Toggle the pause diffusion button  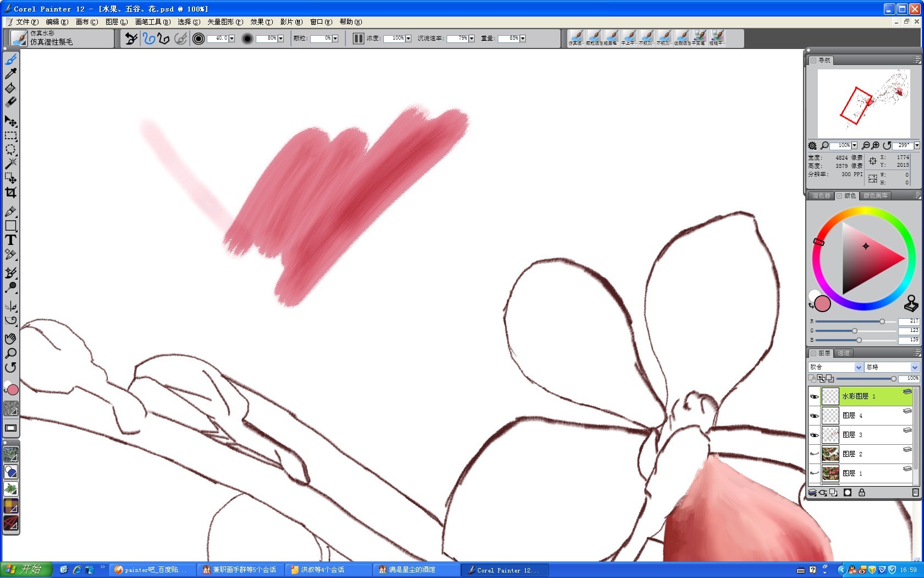point(358,39)
